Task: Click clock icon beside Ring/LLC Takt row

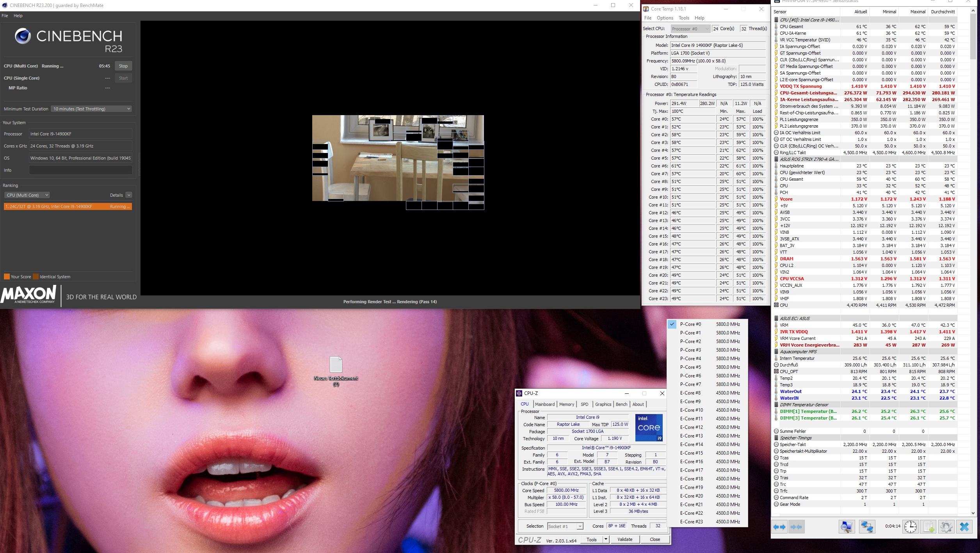Action: click(776, 153)
